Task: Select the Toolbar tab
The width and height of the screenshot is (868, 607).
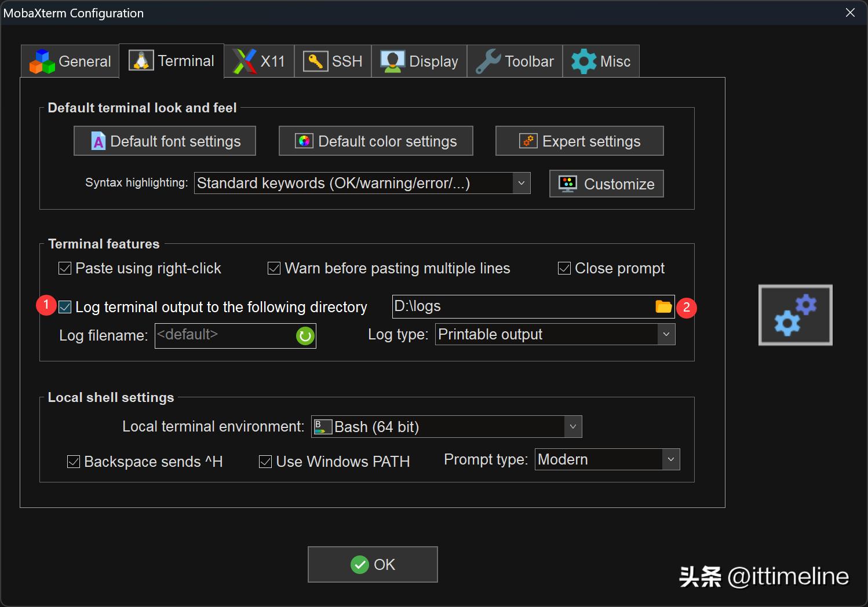Action: point(515,61)
